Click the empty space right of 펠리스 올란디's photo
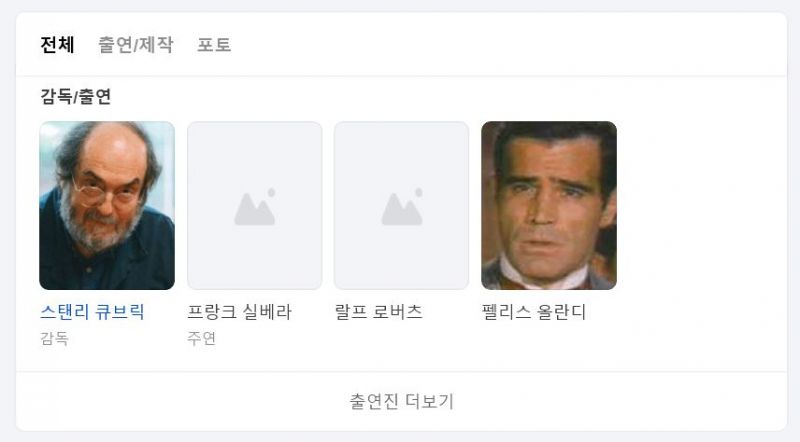 700,205
